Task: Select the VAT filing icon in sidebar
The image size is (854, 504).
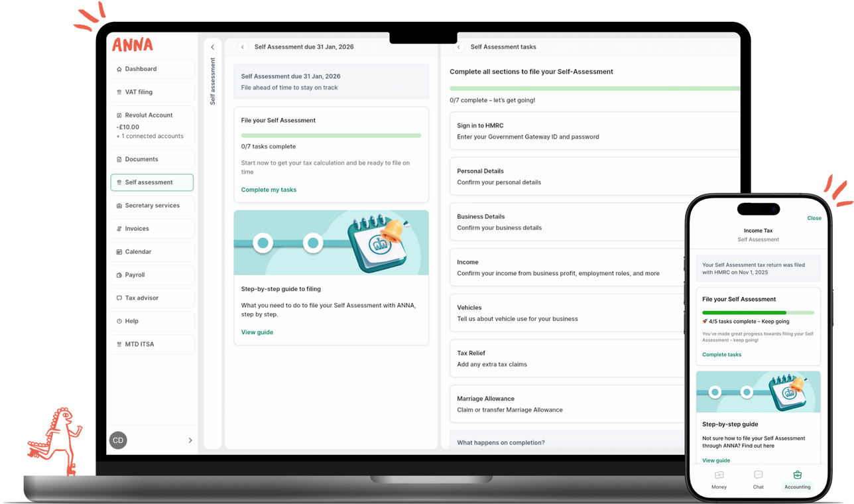Action: coord(118,92)
